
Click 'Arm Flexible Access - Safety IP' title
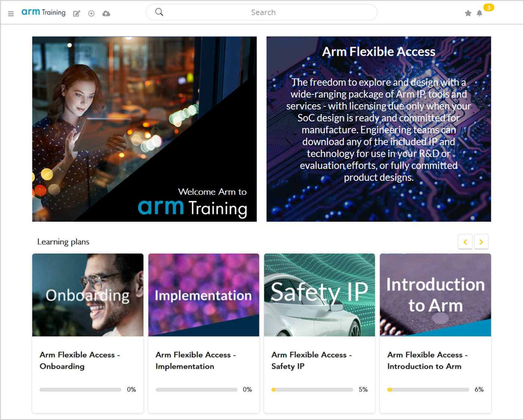(311, 361)
